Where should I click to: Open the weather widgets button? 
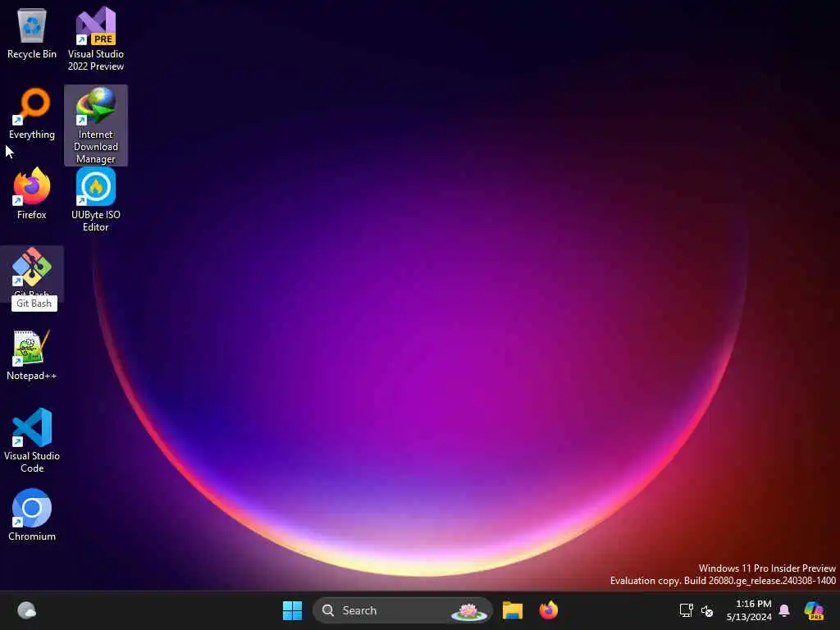coord(26,610)
